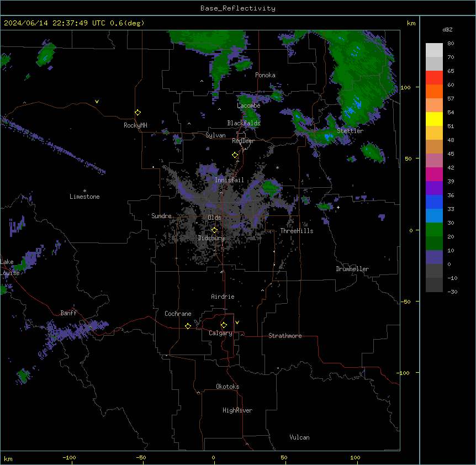Click the km unit label at bottom left
Screen dimensions: 476x465
pos(8,458)
